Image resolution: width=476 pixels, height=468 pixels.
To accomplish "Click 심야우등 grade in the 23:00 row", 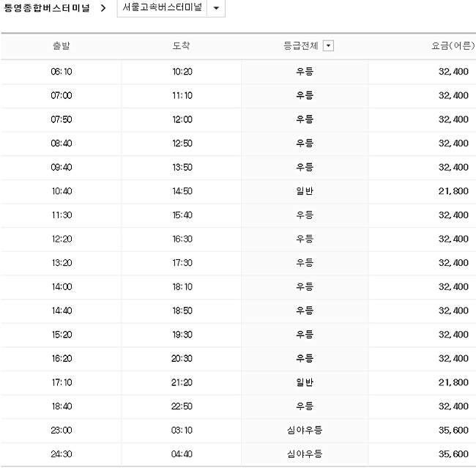I will click(305, 431).
